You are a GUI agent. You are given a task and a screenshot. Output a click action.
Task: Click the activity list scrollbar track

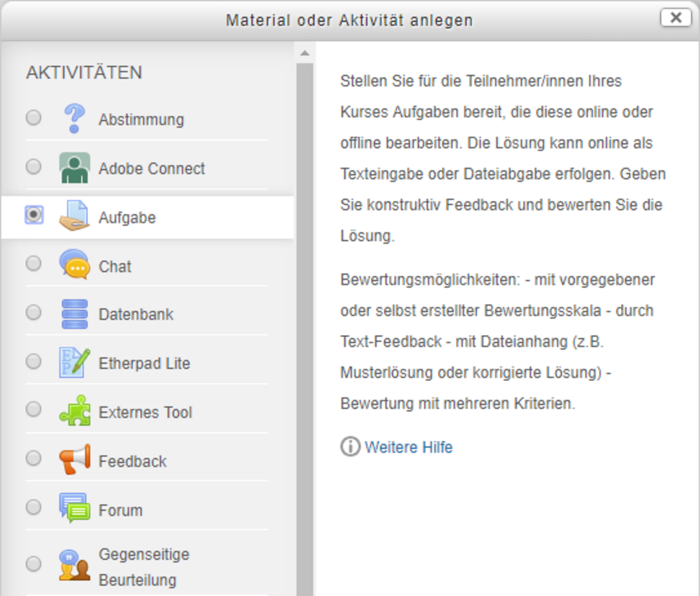tap(304, 350)
